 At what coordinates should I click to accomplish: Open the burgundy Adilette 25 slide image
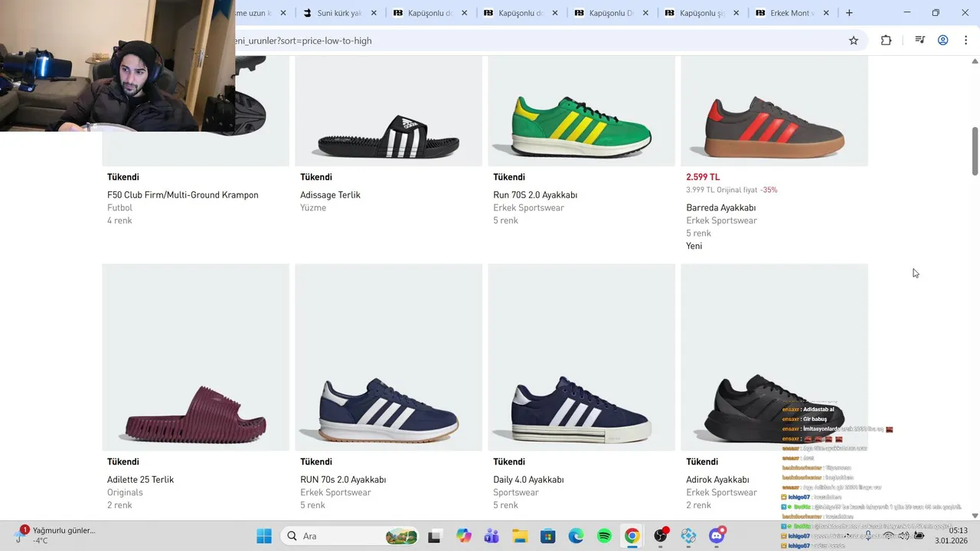(196, 357)
